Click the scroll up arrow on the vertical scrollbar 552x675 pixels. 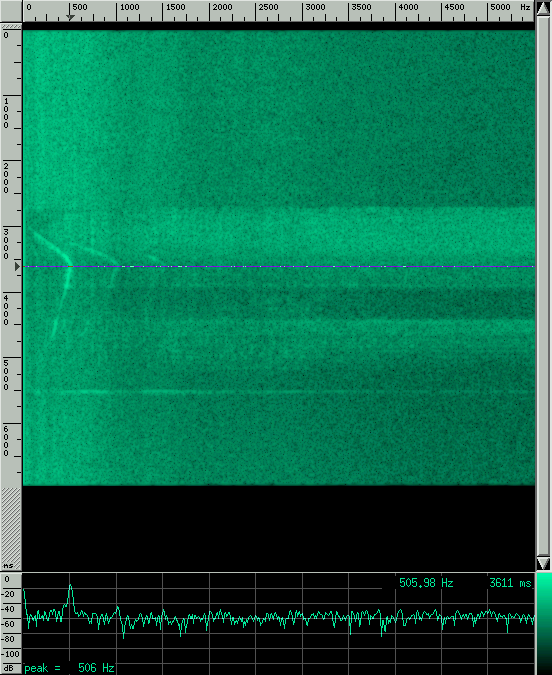[x=543, y=8]
